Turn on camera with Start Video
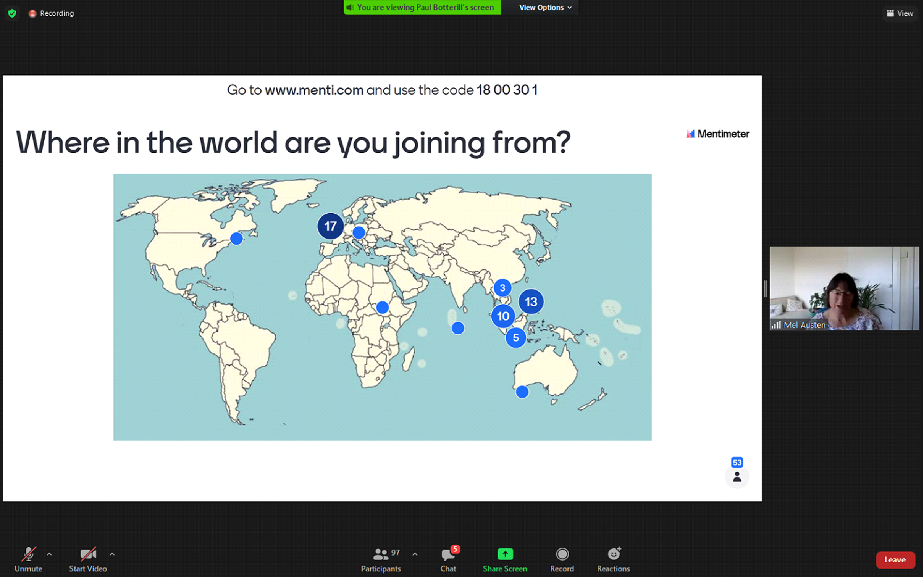The height and width of the screenshot is (577, 924). click(x=88, y=554)
